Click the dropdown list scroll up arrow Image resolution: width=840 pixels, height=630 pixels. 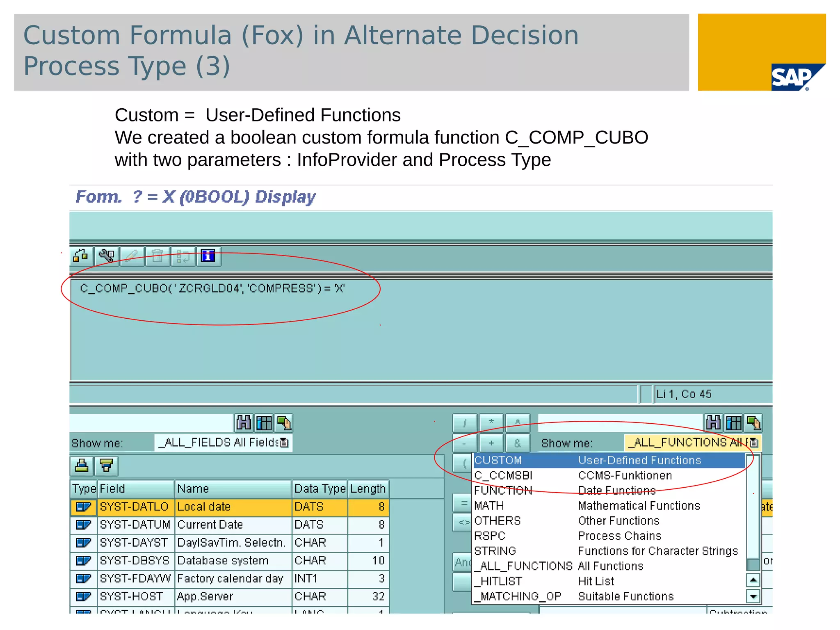tap(753, 580)
